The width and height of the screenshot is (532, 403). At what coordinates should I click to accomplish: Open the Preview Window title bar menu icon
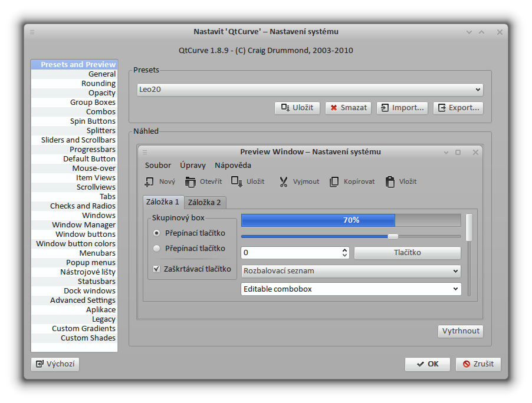coord(145,152)
